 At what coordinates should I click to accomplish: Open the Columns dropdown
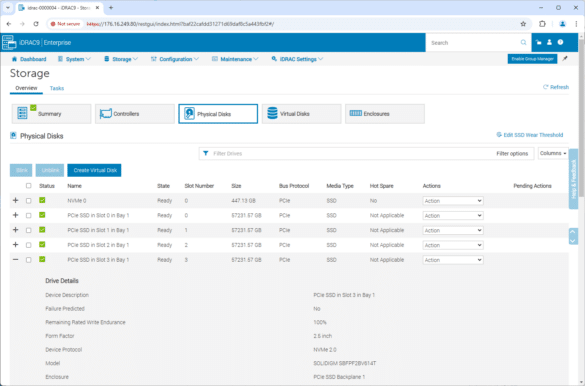(553, 153)
